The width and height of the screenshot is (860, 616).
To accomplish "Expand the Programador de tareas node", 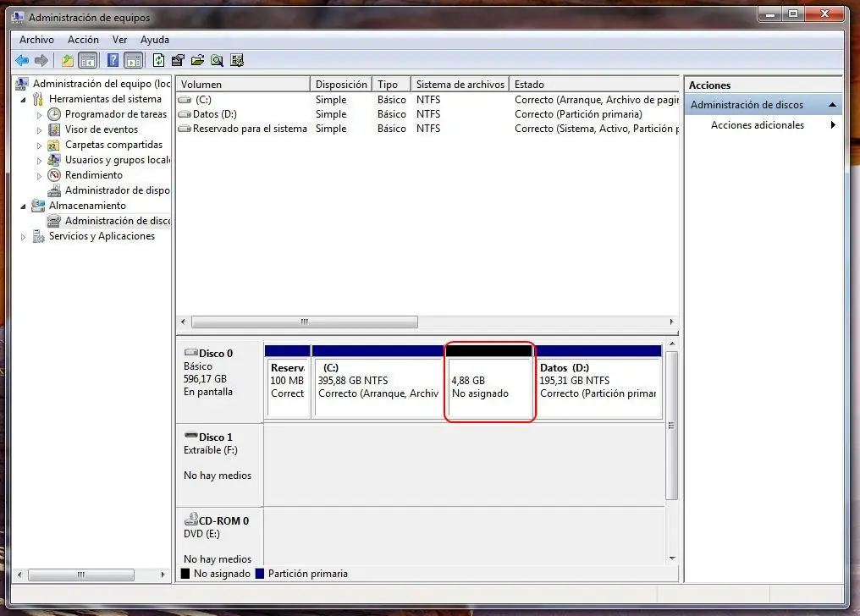I will coord(40,115).
